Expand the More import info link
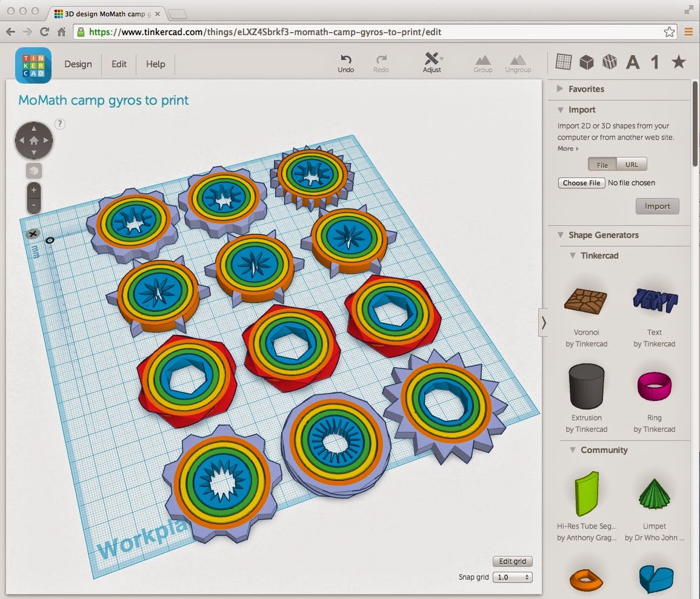The height and width of the screenshot is (599, 700). pyautogui.click(x=568, y=148)
